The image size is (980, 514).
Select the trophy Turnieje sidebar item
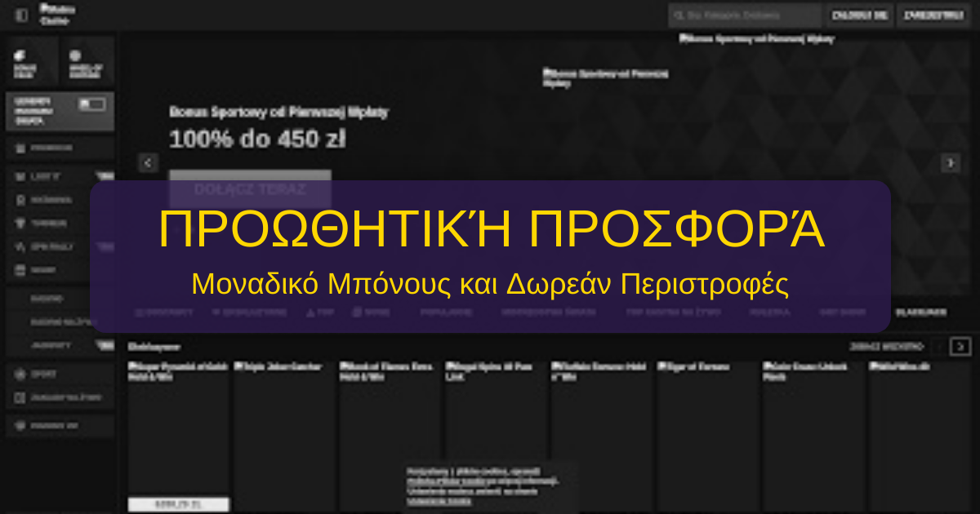(x=60, y=223)
